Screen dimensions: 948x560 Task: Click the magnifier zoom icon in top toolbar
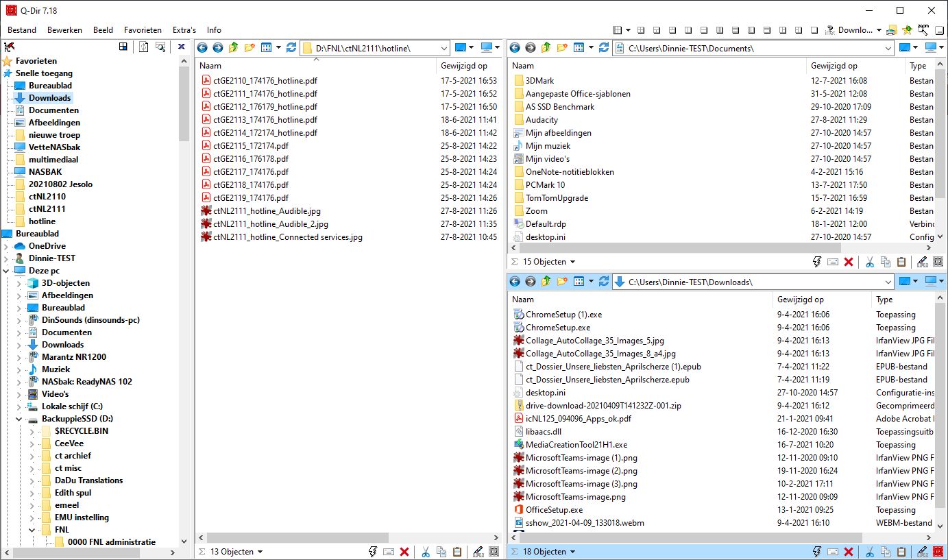[x=923, y=29]
